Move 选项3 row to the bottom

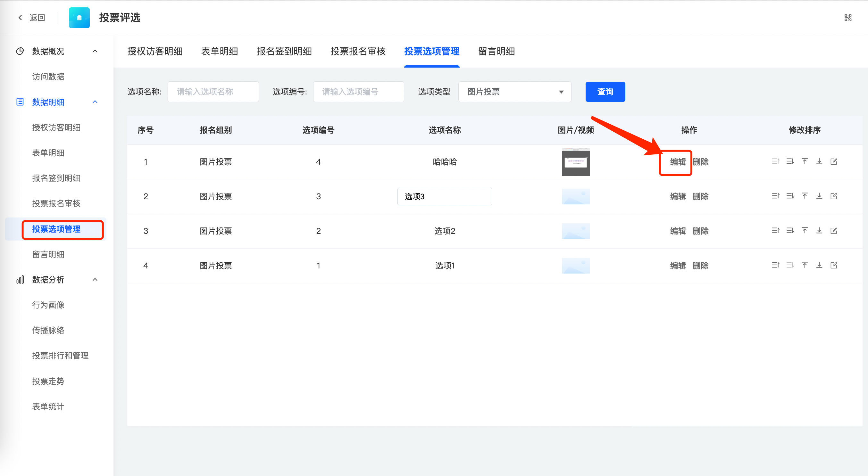(x=819, y=196)
